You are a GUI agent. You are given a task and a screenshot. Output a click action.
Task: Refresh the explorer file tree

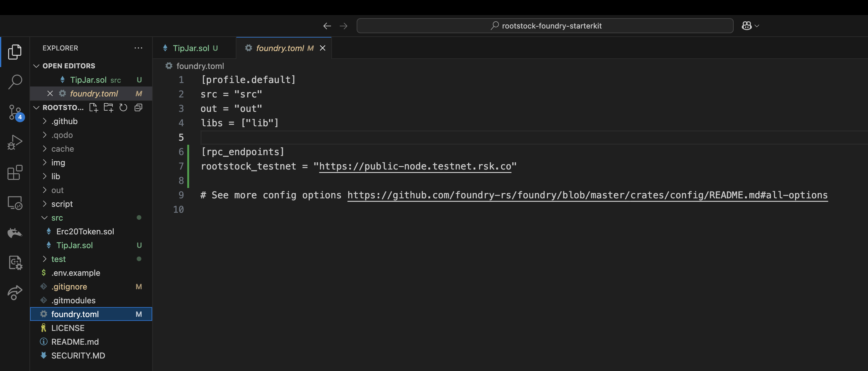click(x=123, y=107)
